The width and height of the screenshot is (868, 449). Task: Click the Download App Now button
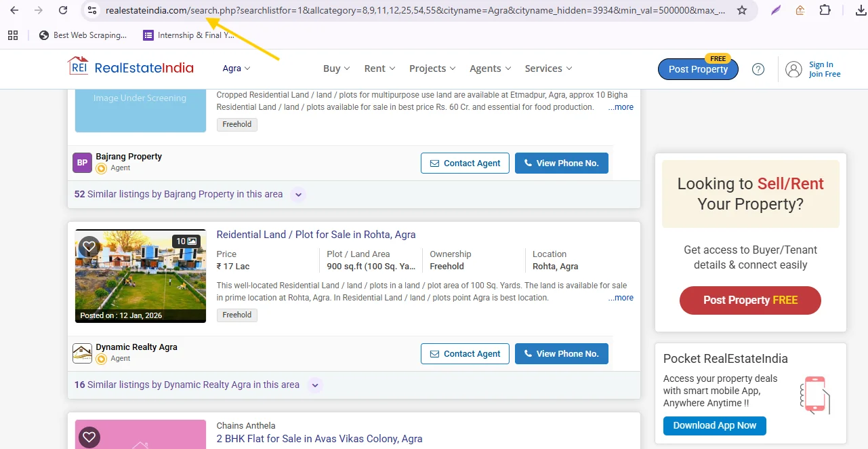click(714, 426)
